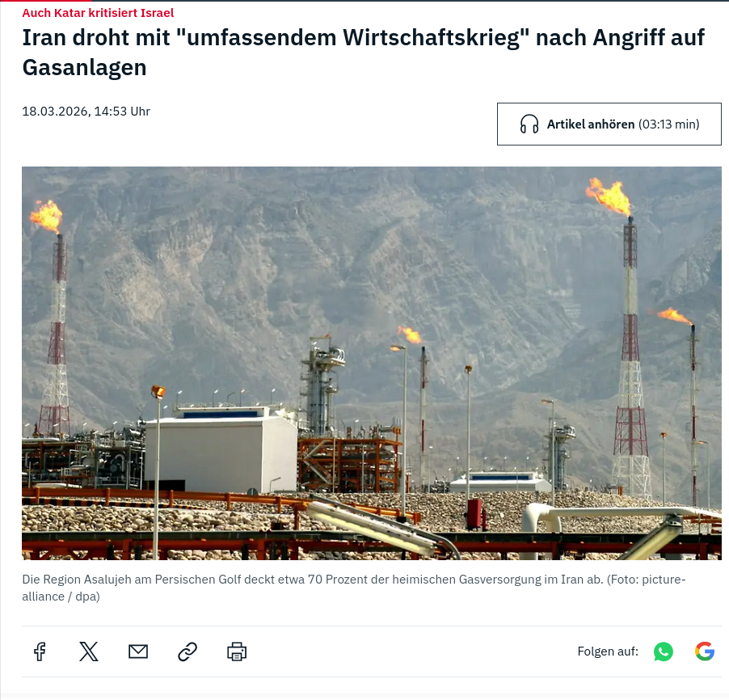
Task: Click the 03:13 min audio duration
Action: 668,124
